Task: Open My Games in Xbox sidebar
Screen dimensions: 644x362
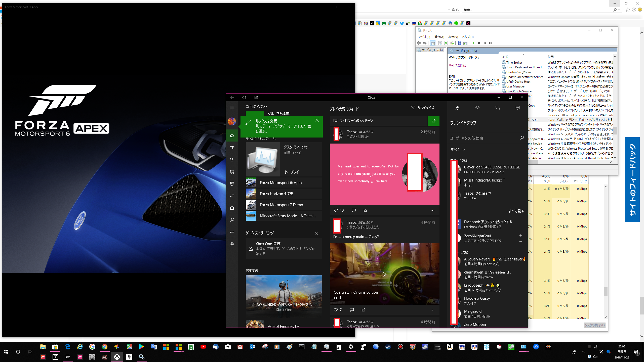Action: coord(232,148)
